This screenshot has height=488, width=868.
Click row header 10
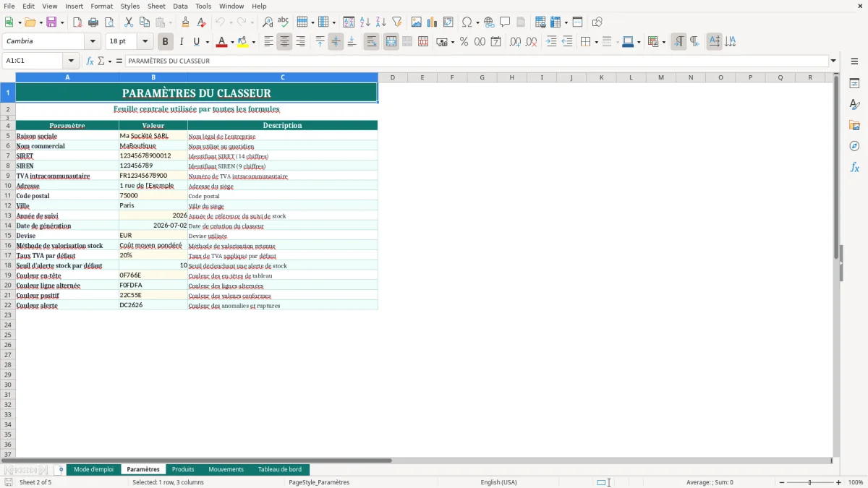click(x=8, y=186)
